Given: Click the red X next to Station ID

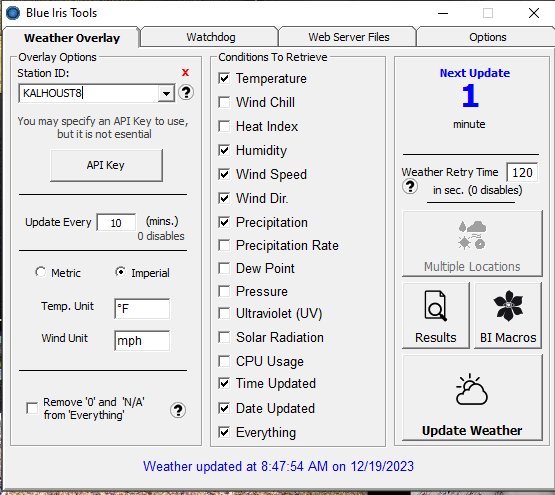Looking at the screenshot, I should click(185, 73).
